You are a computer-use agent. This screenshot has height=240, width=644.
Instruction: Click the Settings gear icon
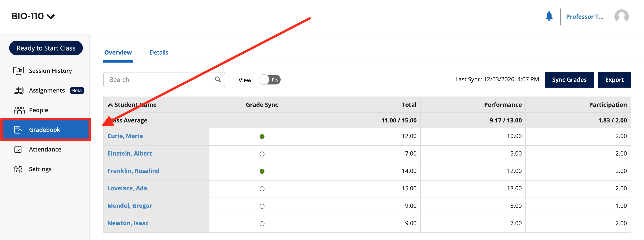point(18,169)
